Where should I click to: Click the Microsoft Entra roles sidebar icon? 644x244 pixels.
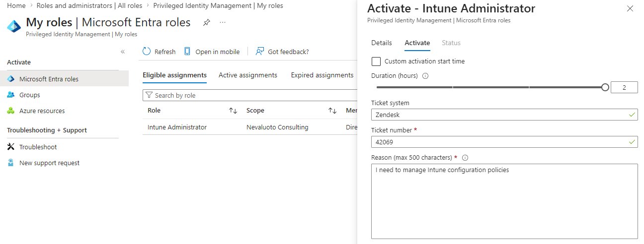(x=11, y=79)
